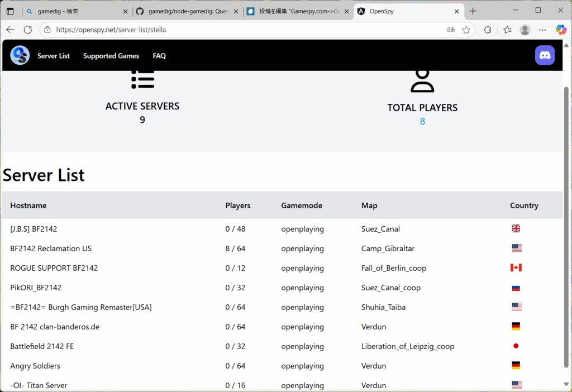Click the Germany flag for BF 2142 clan-banderos.de
This screenshot has height=392, width=572.
click(x=516, y=327)
